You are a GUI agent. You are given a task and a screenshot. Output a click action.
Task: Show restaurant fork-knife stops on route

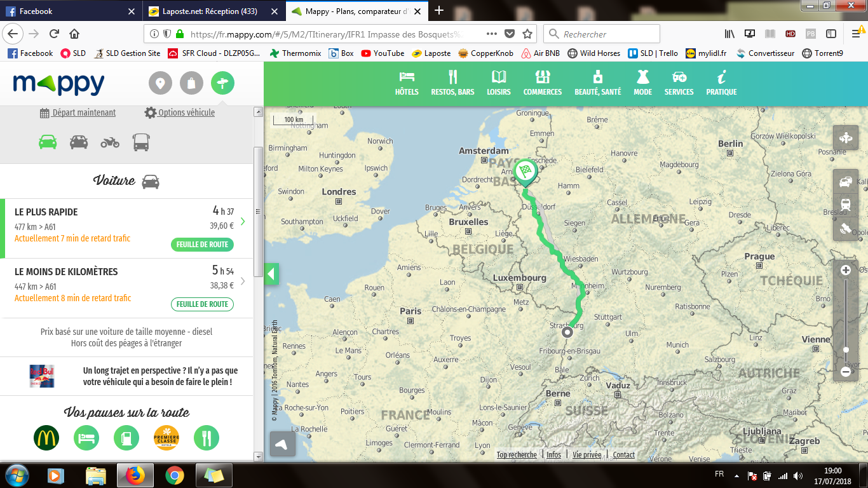click(207, 438)
